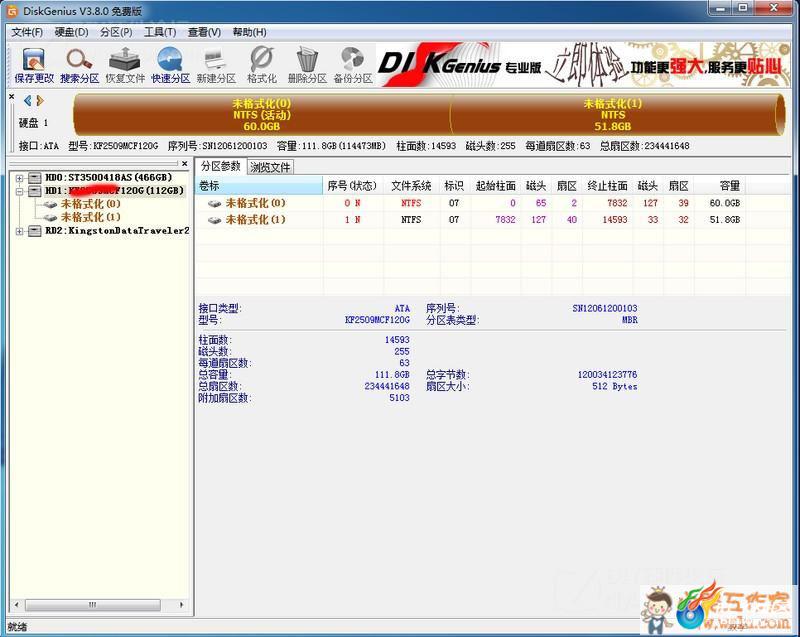Click the sector size value 512 Bytes
This screenshot has width=800, height=637.
(x=615, y=387)
